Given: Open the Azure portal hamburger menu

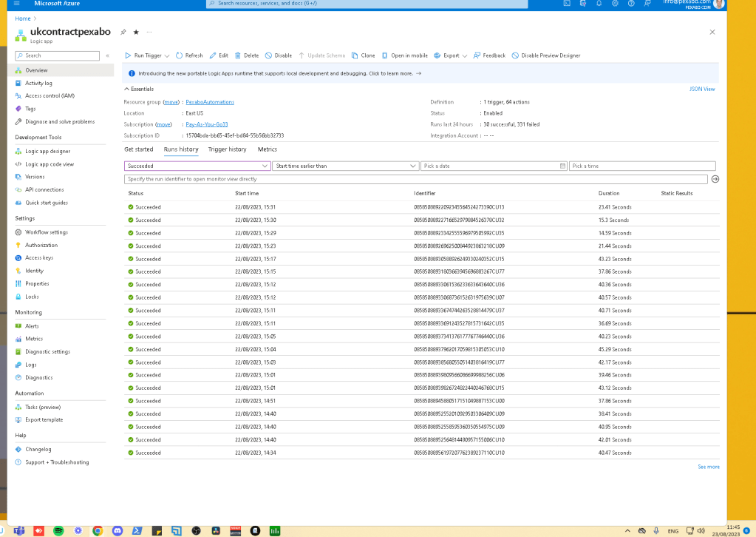Looking at the screenshot, I should (x=16, y=4).
